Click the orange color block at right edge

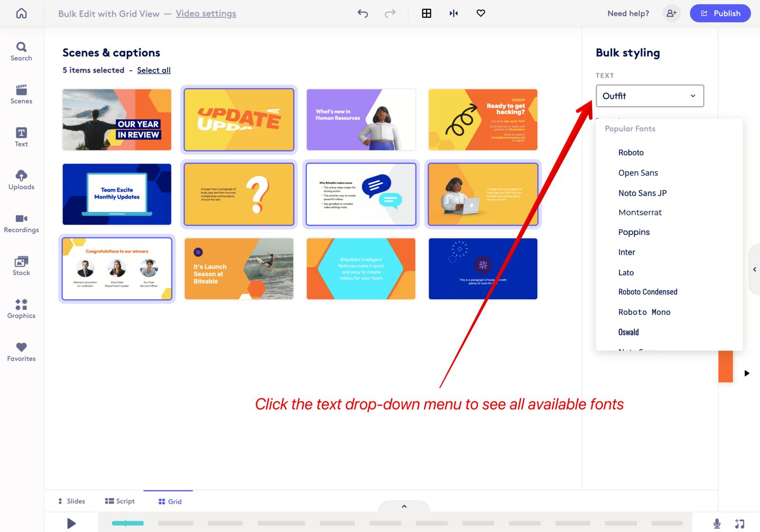click(x=725, y=366)
